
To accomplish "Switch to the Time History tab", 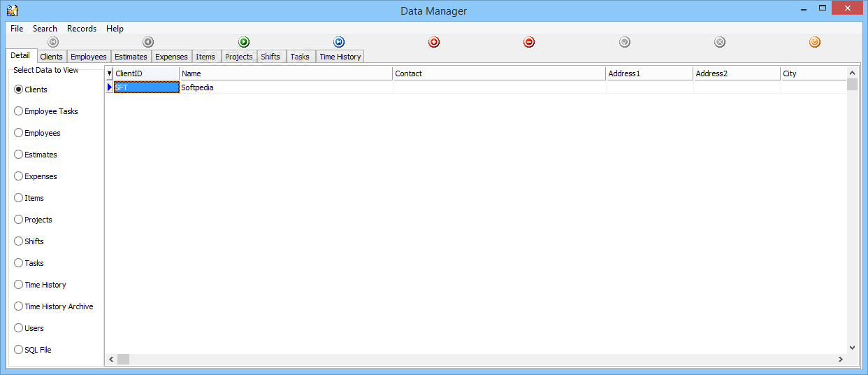I will (340, 57).
